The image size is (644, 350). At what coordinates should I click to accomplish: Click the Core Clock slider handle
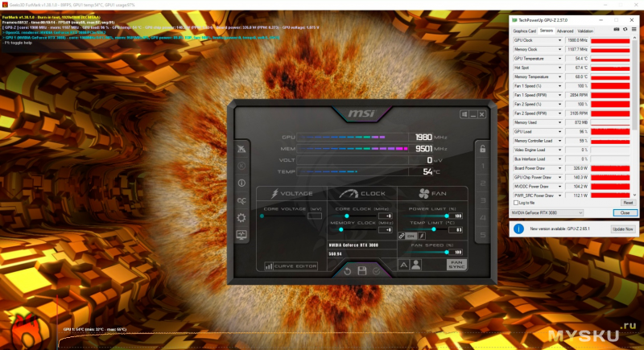coord(347,216)
